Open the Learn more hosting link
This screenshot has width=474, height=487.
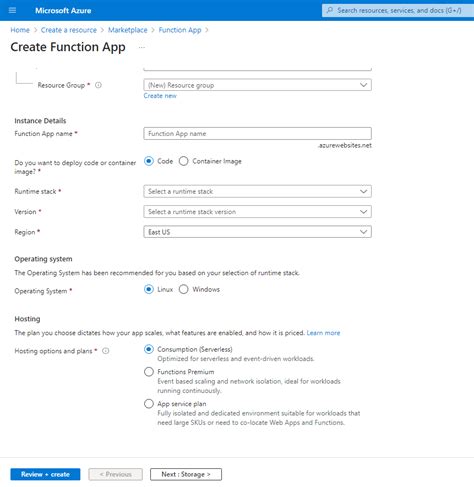(x=323, y=333)
